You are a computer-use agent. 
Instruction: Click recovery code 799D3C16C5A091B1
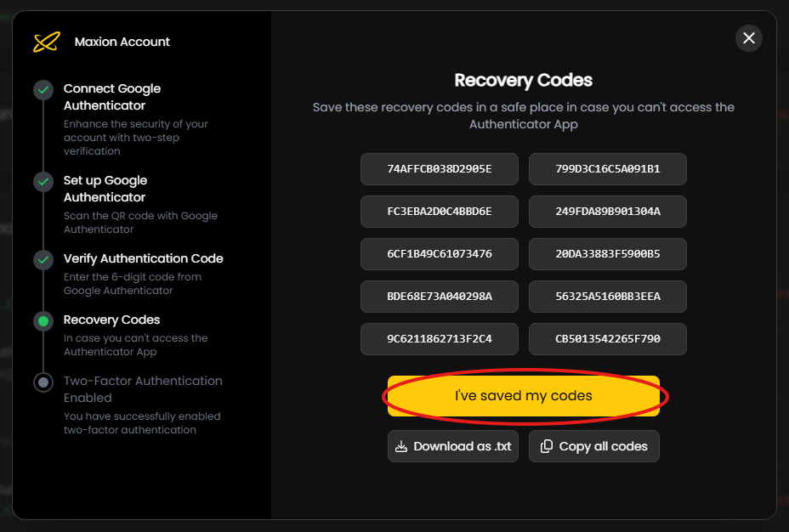(x=607, y=169)
